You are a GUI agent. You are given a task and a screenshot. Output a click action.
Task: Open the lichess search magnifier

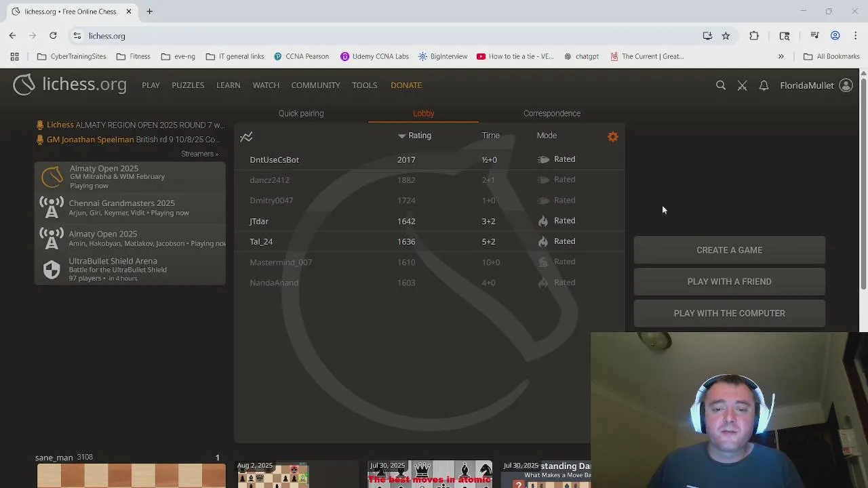[721, 85]
